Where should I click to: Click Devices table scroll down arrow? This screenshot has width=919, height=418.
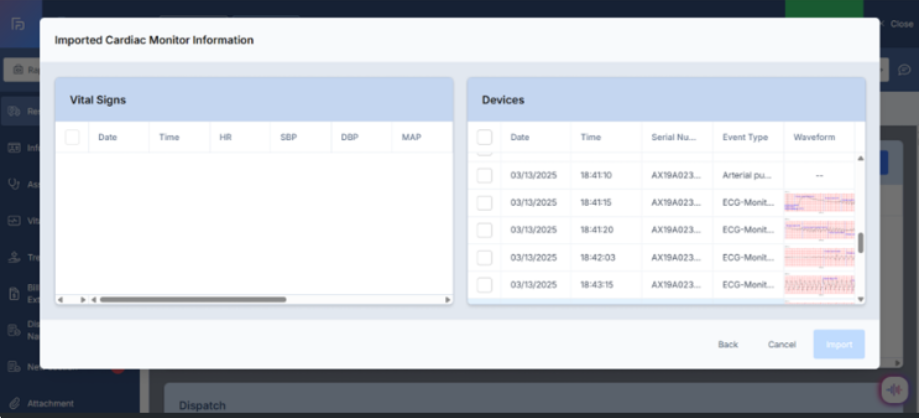860,299
